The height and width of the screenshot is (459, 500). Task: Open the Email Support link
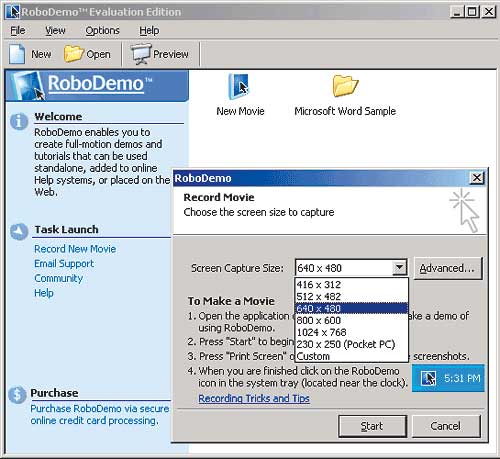tap(64, 263)
